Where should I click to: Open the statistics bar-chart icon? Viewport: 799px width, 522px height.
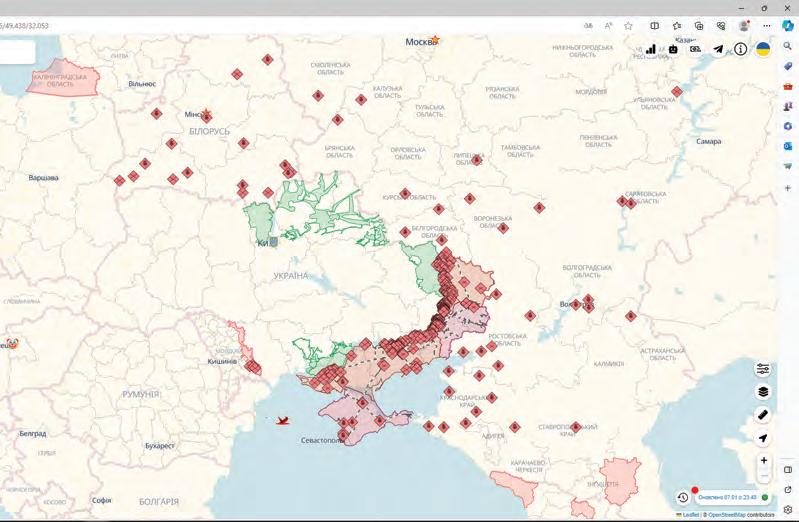click(x=651, y=49)
